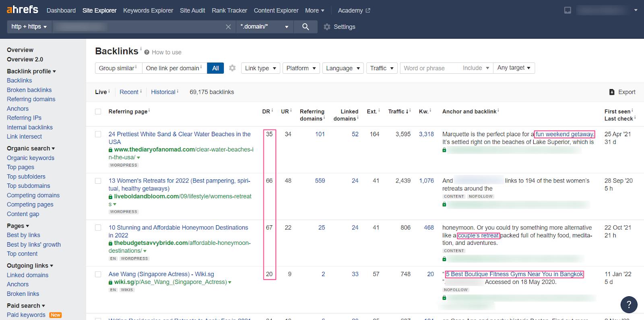
Task: Open Content gap in sidebar
Action: [23, 214]
